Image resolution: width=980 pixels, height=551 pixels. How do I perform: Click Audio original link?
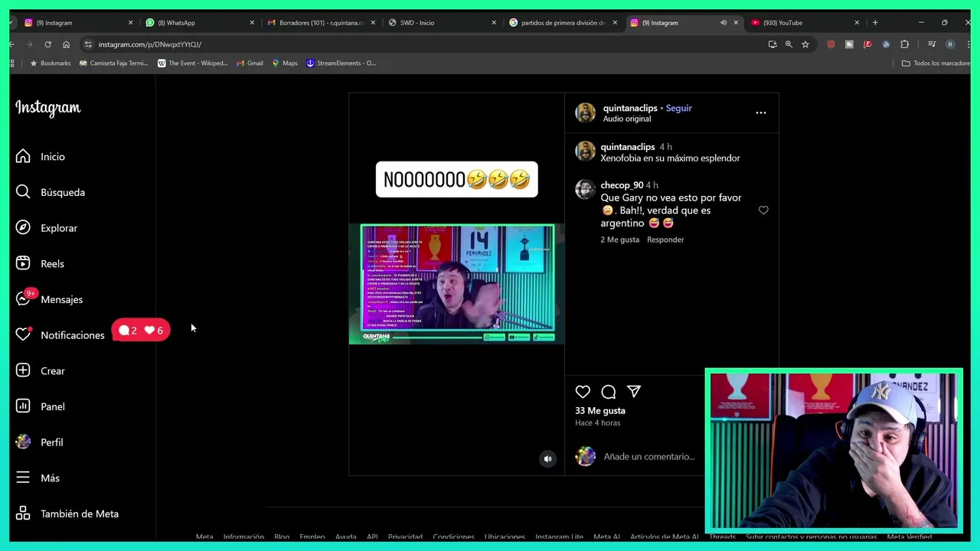pos(627,119)
